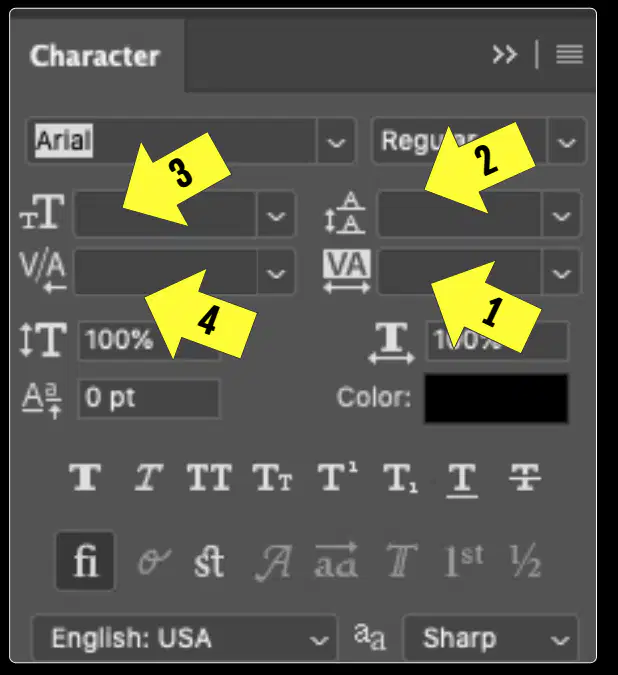618x675 pixels.
Task: Click the vertical scale icon
Action: point(43,340)
